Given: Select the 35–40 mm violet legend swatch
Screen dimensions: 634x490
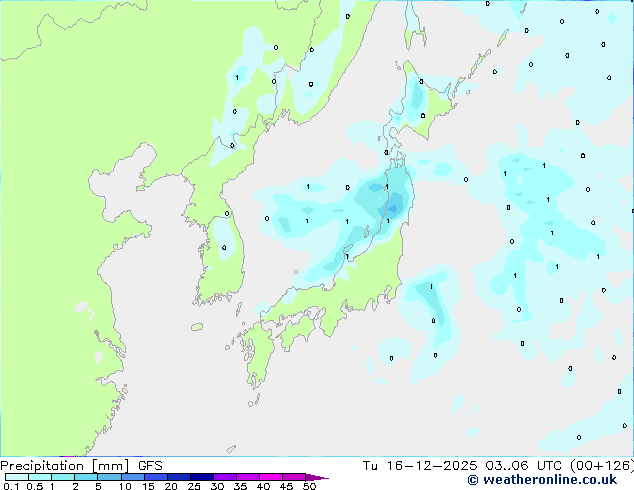Looking at the screenshot, I should point(247,477).
